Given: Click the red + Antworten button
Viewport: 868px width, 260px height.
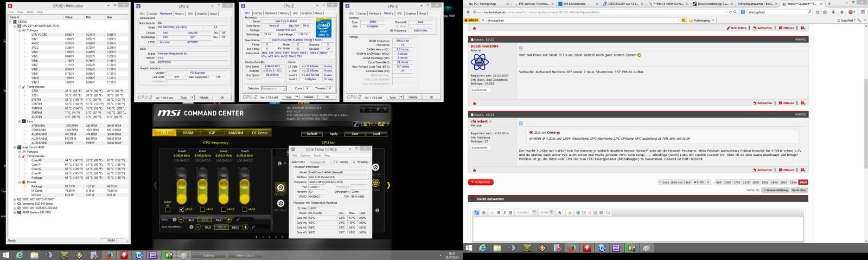Looking at the screenshot, I should pyautogui.click(x=482, y=182).
